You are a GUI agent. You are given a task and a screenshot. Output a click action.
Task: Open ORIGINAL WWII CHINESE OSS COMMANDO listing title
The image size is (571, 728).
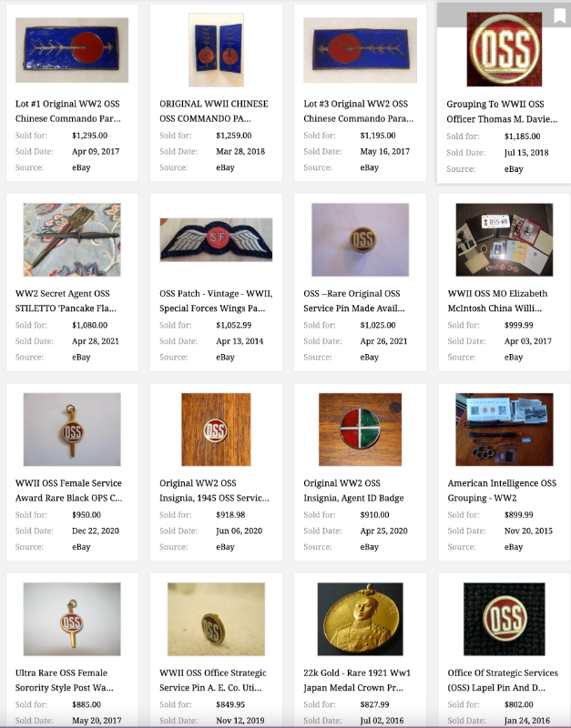tap(214, 111)
